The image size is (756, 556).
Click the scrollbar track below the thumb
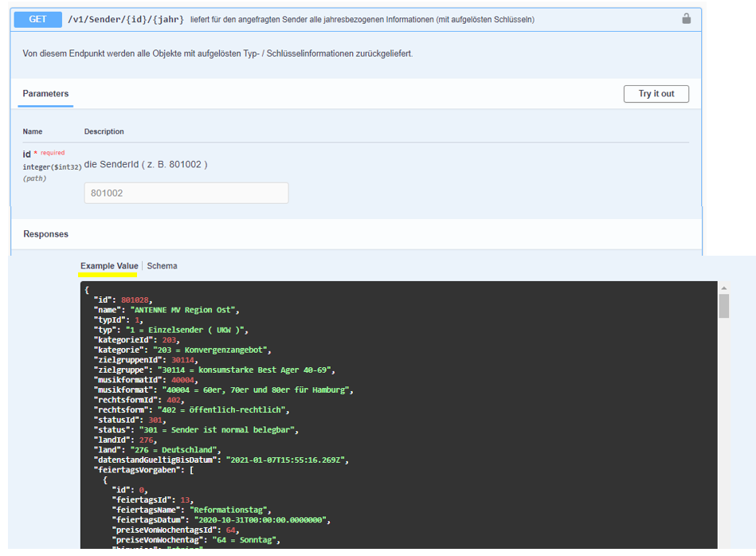pos(723,438)
